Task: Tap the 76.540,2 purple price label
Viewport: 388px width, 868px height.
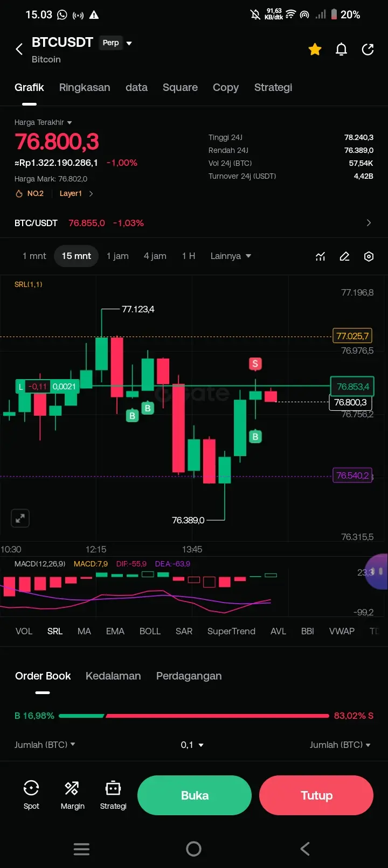Action: (352, 475)
